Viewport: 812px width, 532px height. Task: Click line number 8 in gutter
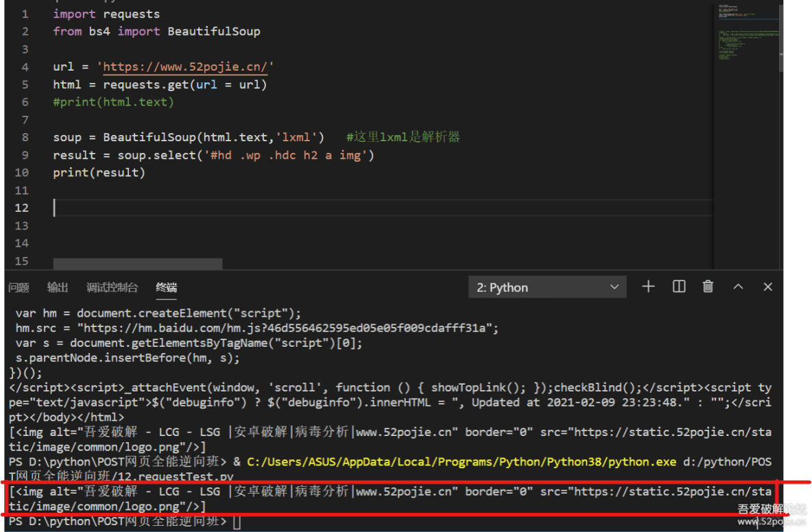(25, 137)
